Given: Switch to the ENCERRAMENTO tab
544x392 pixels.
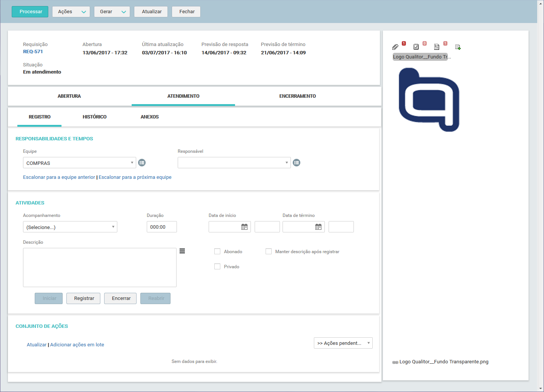Looking at the screenshot, I should [298, 96].
